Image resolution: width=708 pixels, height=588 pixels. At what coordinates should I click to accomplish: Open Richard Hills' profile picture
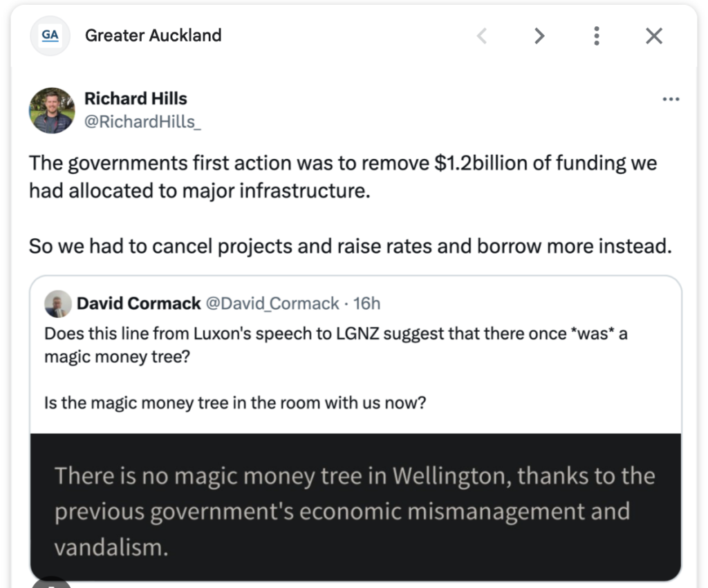pos(52,111)
